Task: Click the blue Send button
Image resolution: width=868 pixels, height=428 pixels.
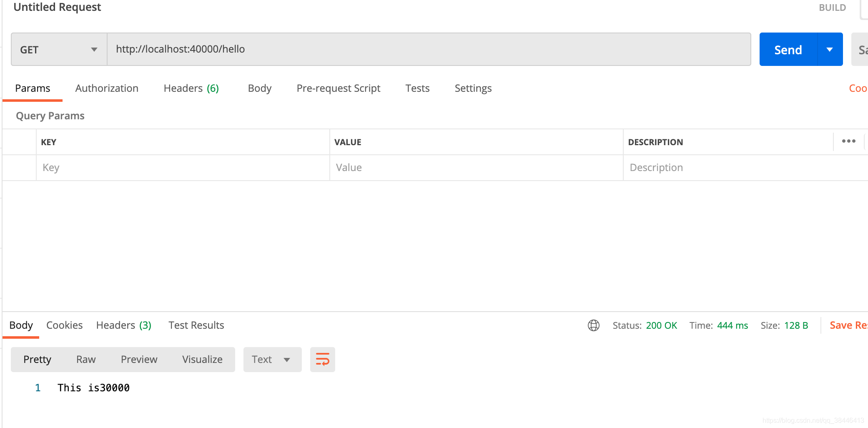Action: coord(788,50)
